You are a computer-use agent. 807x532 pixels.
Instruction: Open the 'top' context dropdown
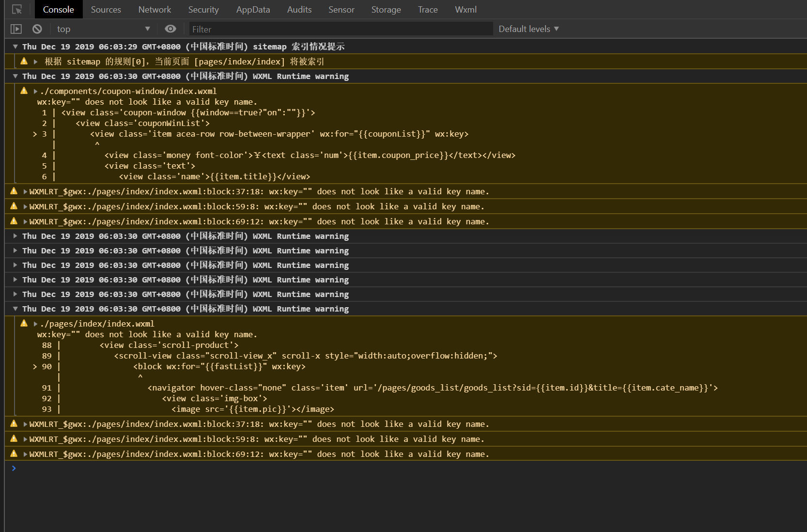click(103, 29)
